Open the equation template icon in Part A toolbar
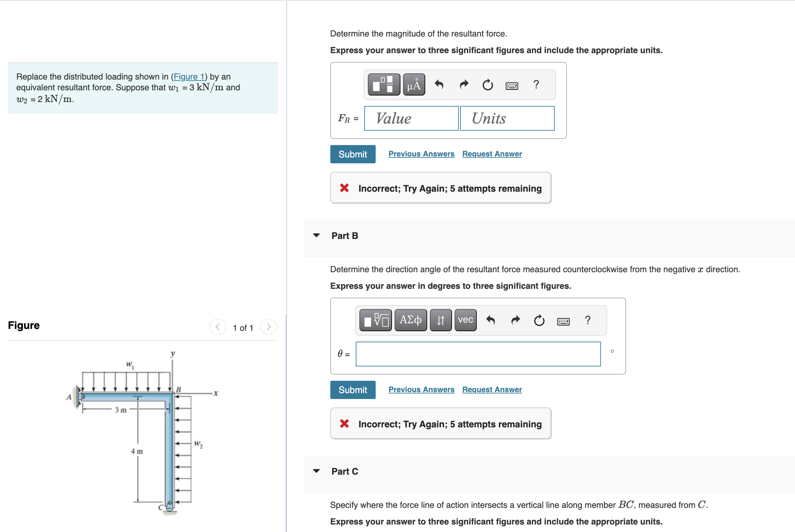Viewport: 795px width, 532px height. (384, 85)
